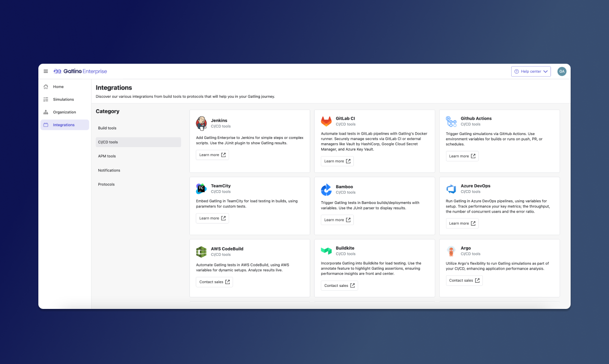Open Organization in sidebar

click(x=65, y=112)
